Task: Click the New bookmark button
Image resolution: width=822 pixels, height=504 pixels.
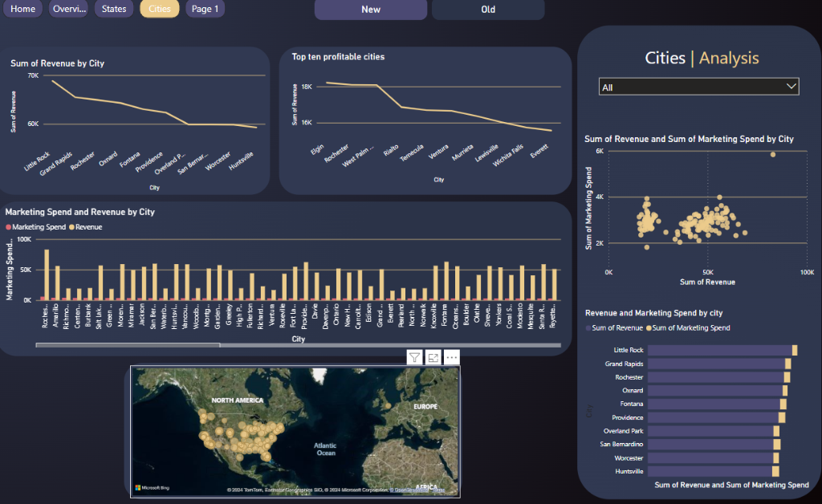Action: tap(370, 10)
